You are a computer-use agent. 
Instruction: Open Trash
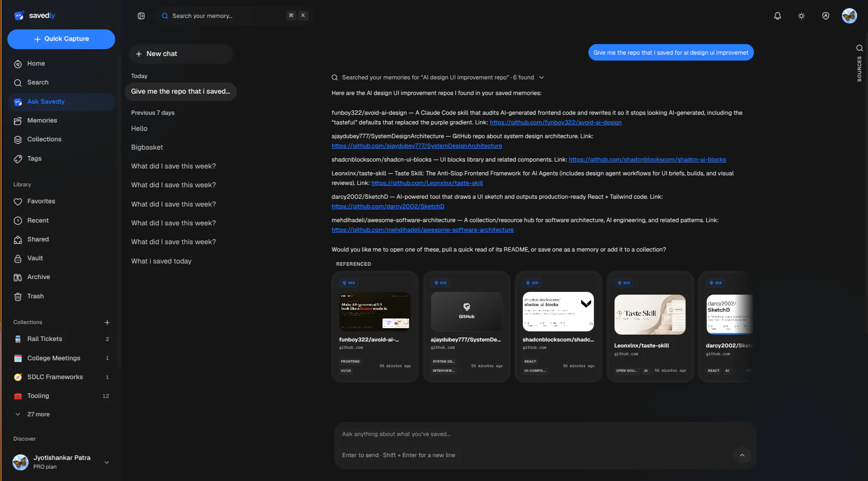[x=61, y=296]
